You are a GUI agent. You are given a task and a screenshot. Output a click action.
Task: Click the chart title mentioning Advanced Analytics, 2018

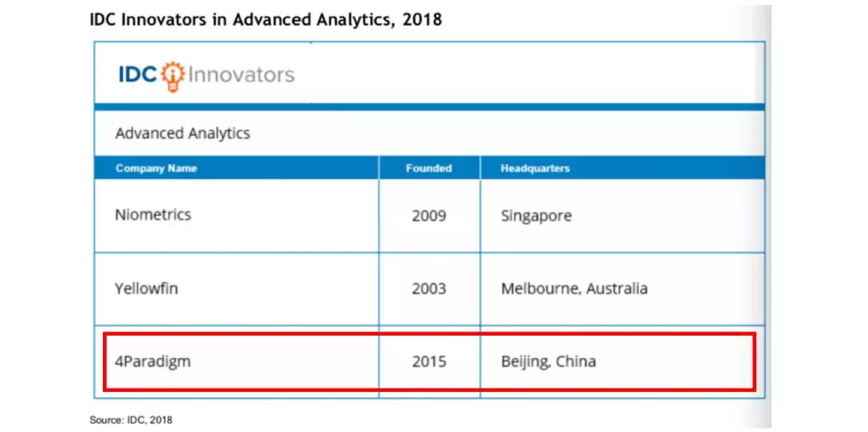tap(266, 19)
